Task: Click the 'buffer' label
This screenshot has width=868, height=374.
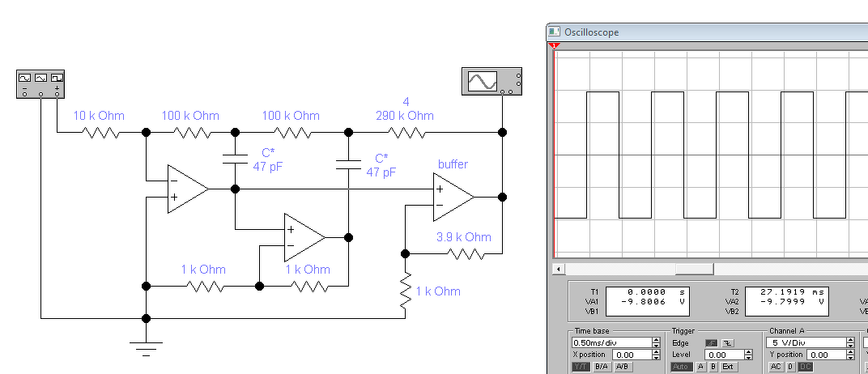Action: (x=453, y=164)
